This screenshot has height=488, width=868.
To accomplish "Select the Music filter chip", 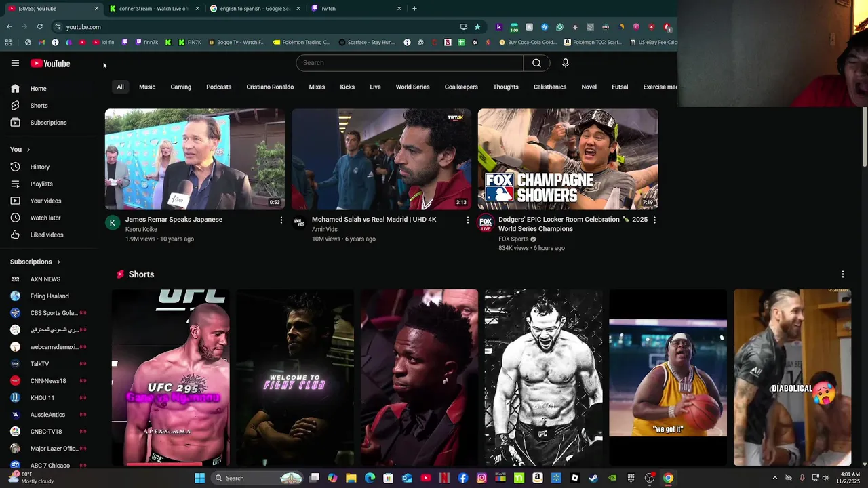I will click(147, 87).
